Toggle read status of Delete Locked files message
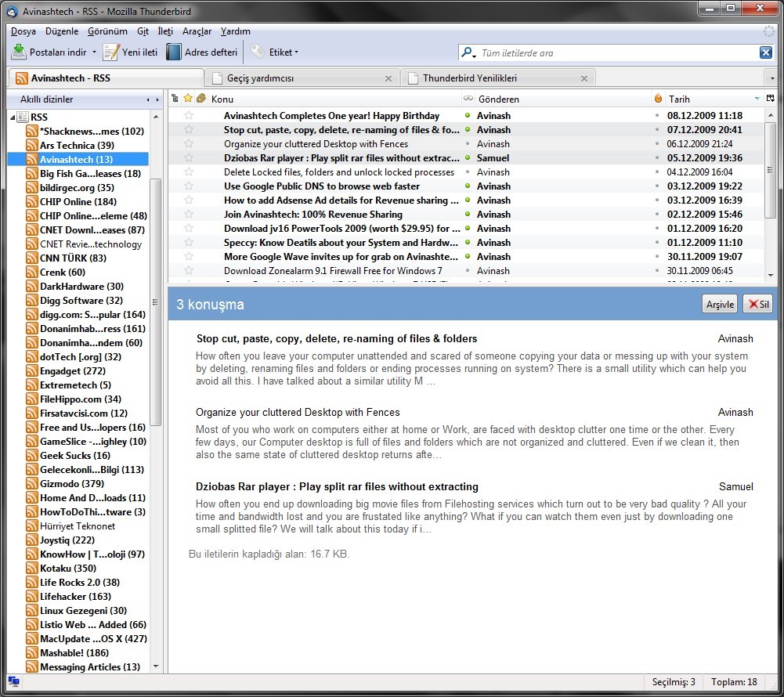 [x=468, y=172]
